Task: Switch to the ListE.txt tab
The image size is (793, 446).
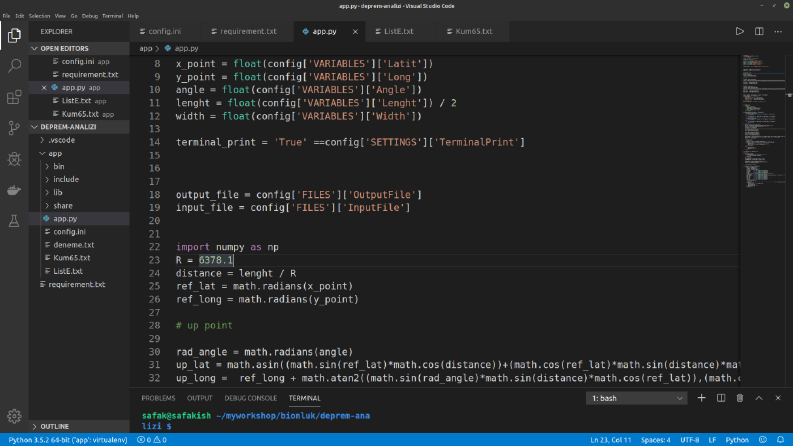Action: pyautogui.click(x=399, y=31)
